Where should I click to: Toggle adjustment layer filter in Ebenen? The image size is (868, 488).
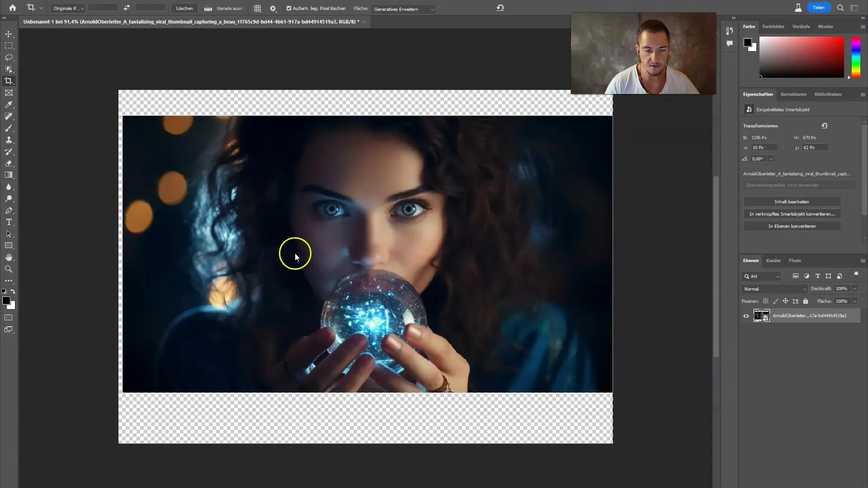click(807, 276)
